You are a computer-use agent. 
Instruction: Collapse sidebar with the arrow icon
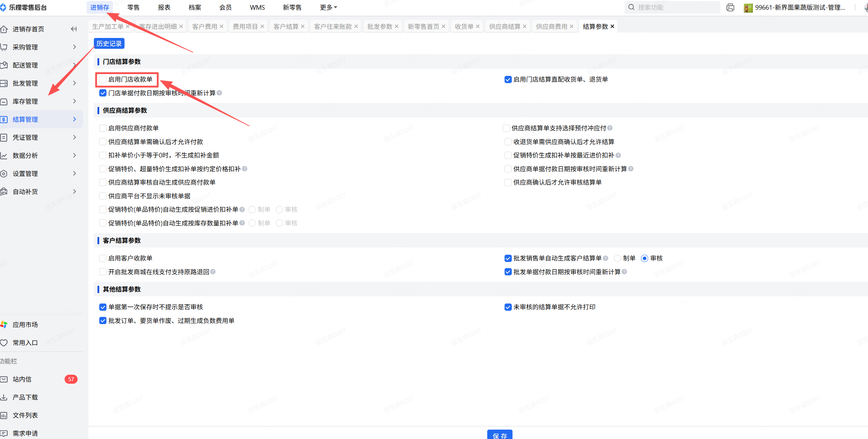[74, 29]
